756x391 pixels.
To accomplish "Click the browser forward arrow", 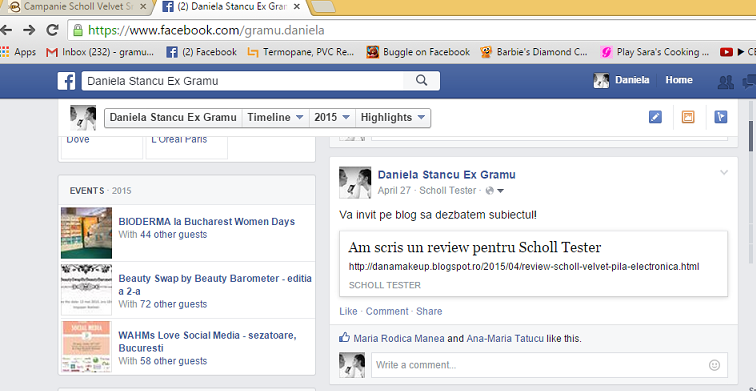I will click(29, 30).
